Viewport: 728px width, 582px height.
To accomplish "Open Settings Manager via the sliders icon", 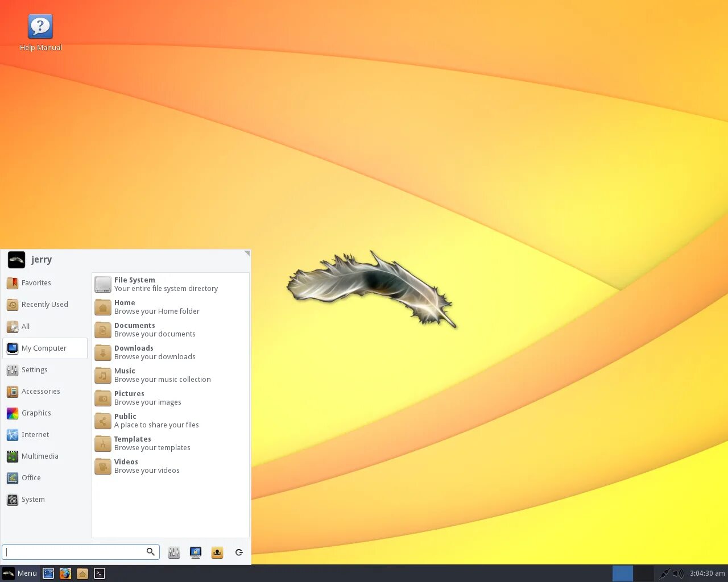I will pyautogui.click(x=173, y=552).
